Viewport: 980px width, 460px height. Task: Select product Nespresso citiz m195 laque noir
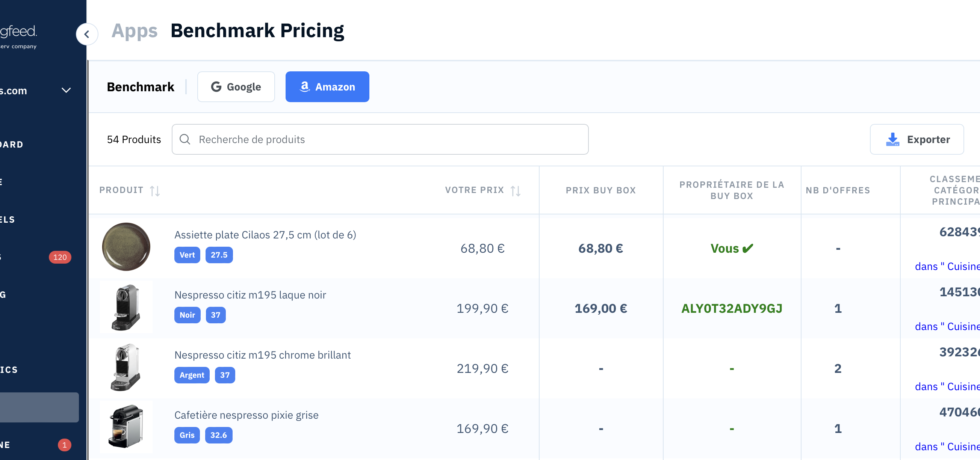tap(250, 295)
